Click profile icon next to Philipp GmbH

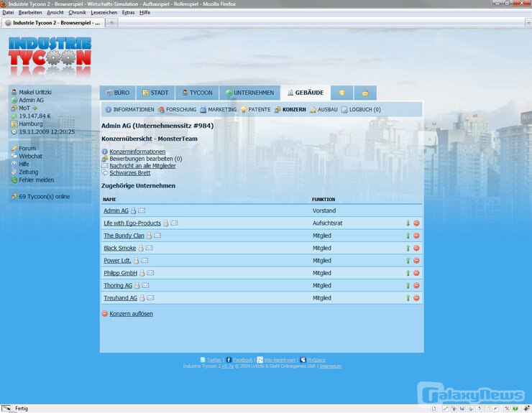pos(142,273)
